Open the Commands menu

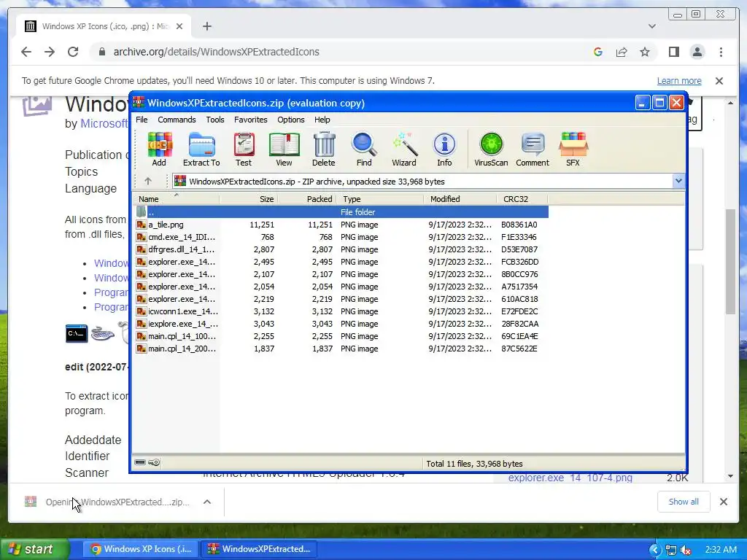coord(177,120)
